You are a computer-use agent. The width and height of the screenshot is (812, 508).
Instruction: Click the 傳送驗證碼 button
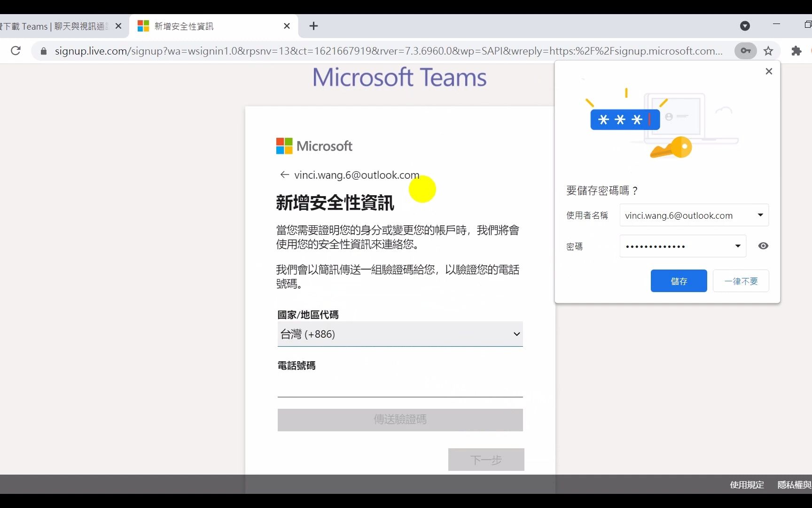400,420
